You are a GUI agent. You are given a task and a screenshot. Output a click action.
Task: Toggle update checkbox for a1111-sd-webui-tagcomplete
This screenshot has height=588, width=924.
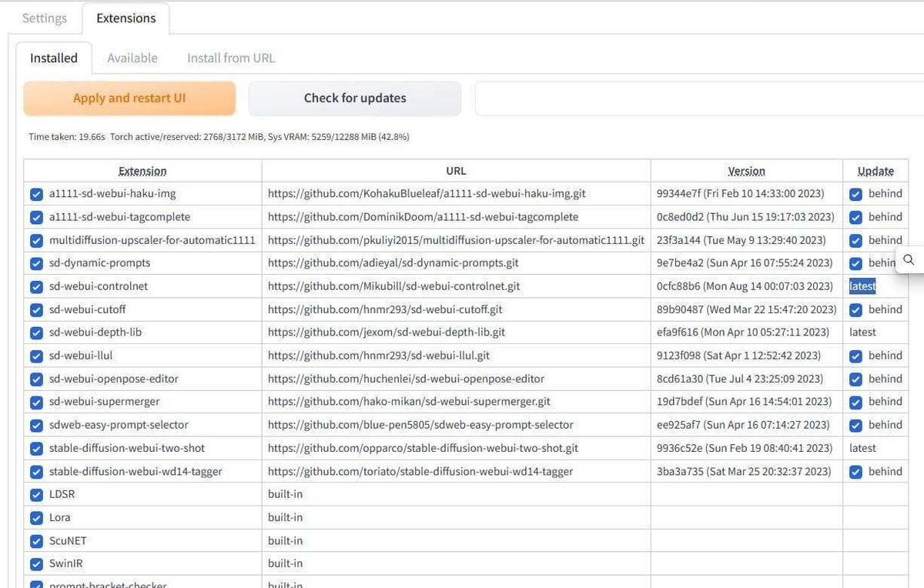pos(855,217)
